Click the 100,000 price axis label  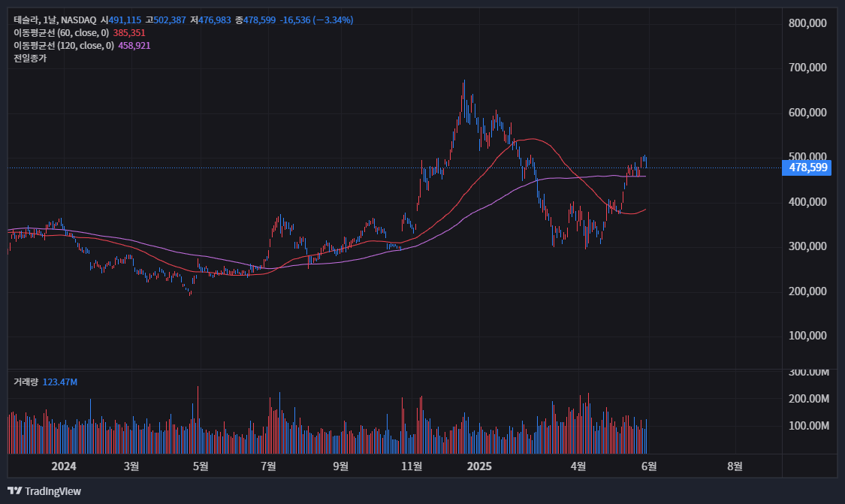click(x=807, y=336)
